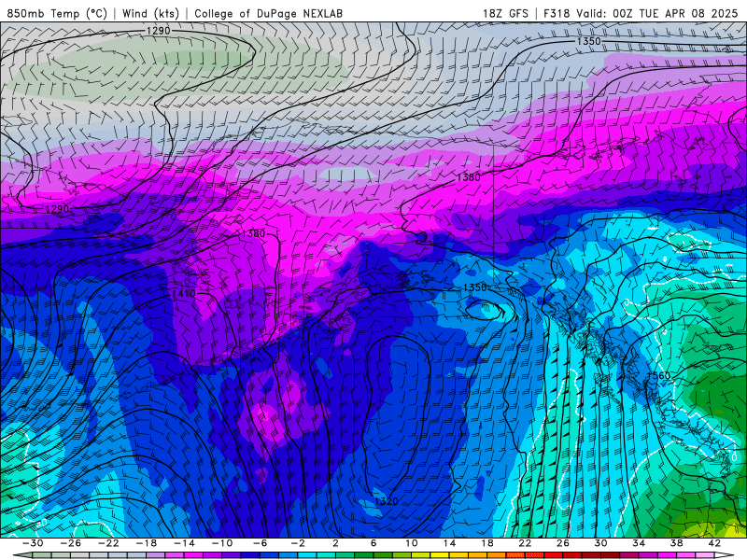The width and height of the screenshot is (747, 560).
Task: Click the -30 colorbar tick label
Action: (x=33, y=543)
